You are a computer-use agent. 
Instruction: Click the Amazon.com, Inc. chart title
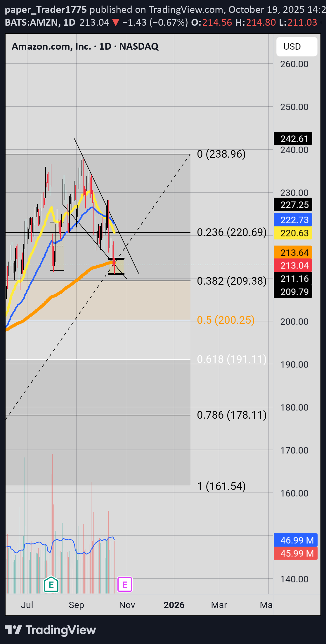(x=85, y=46)
